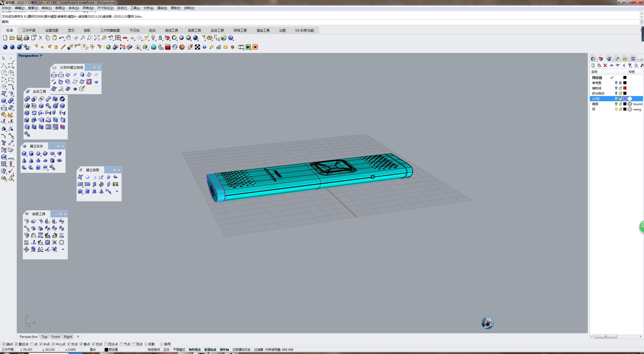Click the checkerboard texture mapping icon
The width and height of the screenshot is (644, 354).
coord(197,47)
